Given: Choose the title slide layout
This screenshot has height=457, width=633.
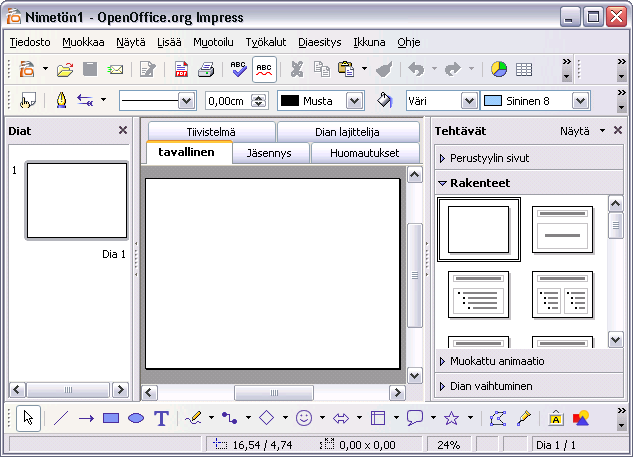Looking at the screenshot, I should pos(562,229).
